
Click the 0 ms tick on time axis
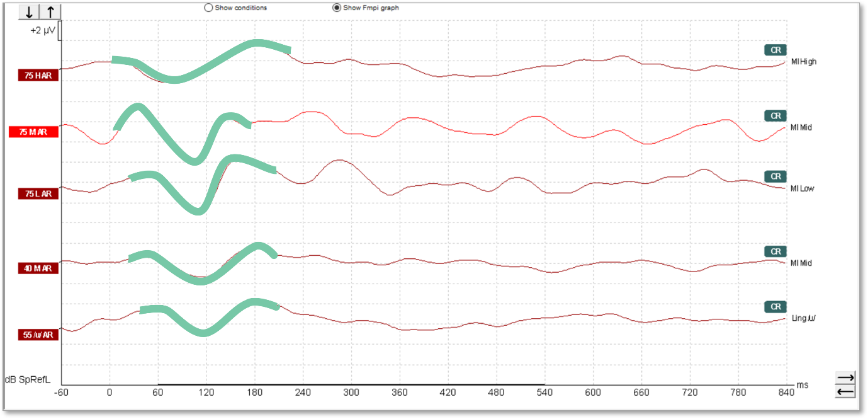tap(110, 393)
